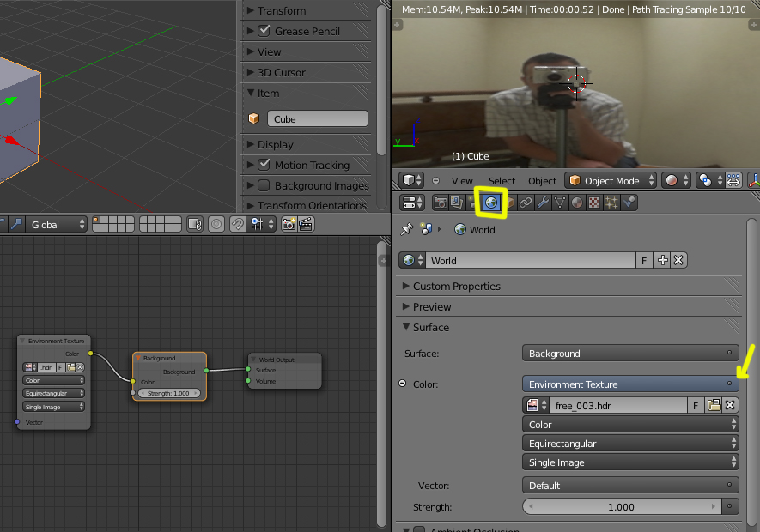
Task: Enable the Ambient Occlusion checkbox
Action: click(420, 529)
